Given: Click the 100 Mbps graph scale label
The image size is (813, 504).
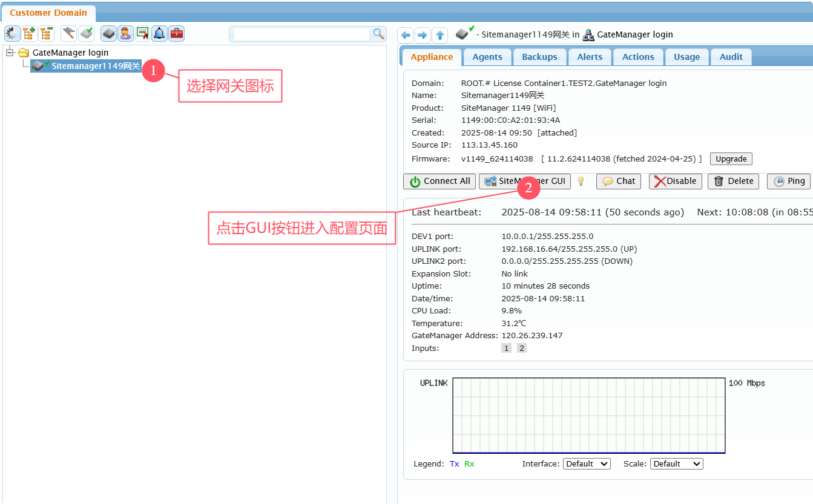Looking at the screenshot, I should 746,383.
